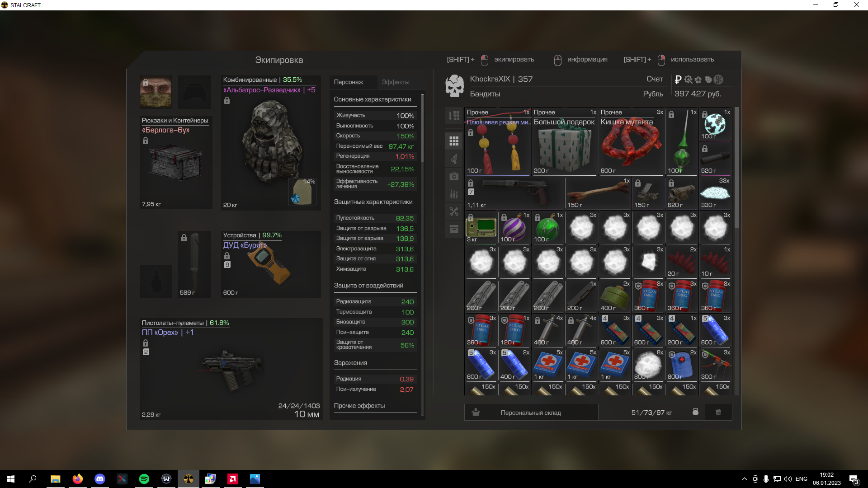Select the blue bottle 200 г 1x
868x488 pixels.
[x=682, y=330]
